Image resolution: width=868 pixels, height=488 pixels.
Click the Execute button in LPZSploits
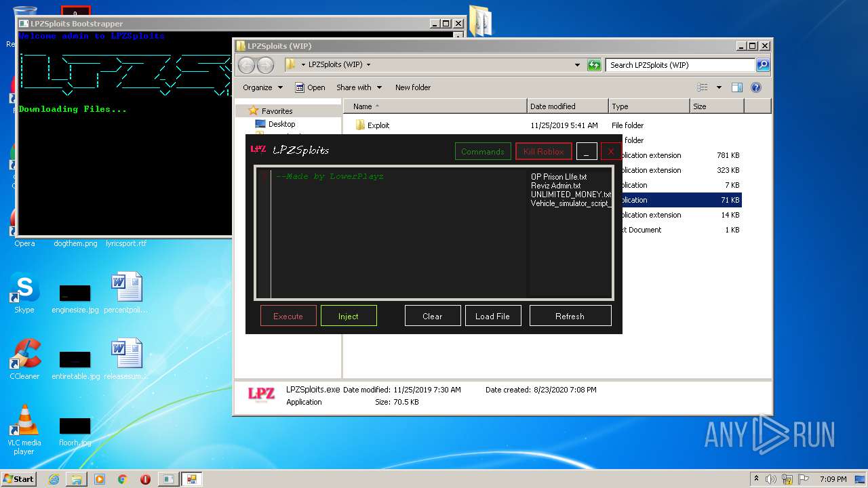pos(288,316)
